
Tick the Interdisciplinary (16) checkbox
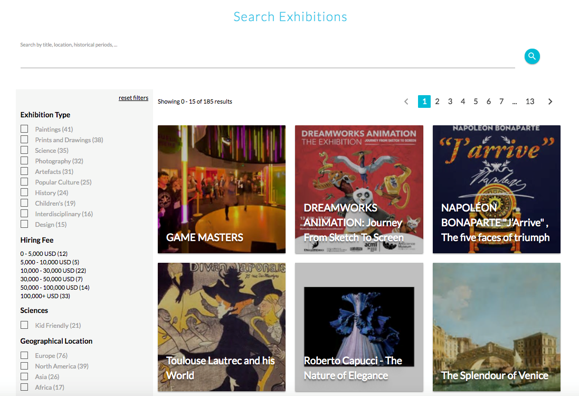24,214
